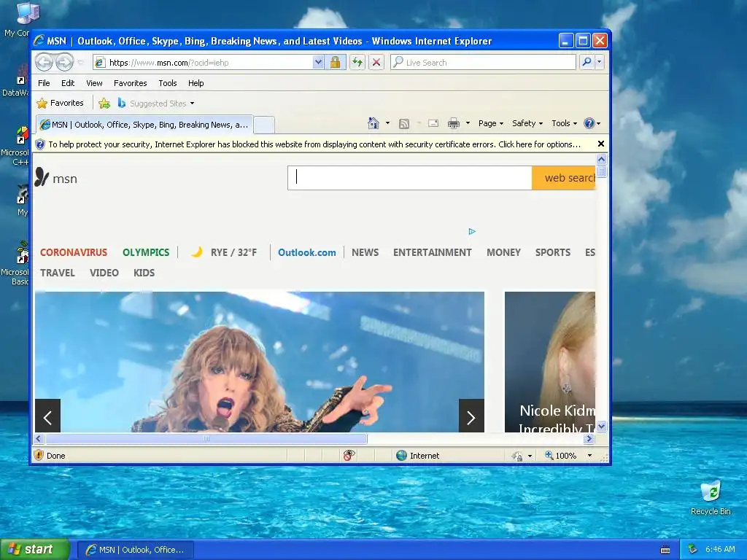Click the Live Search input box

[x=483, y=63]
